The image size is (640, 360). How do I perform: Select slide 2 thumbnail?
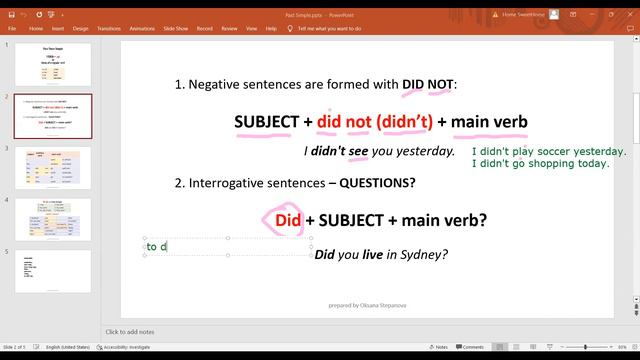click(53, 116)
